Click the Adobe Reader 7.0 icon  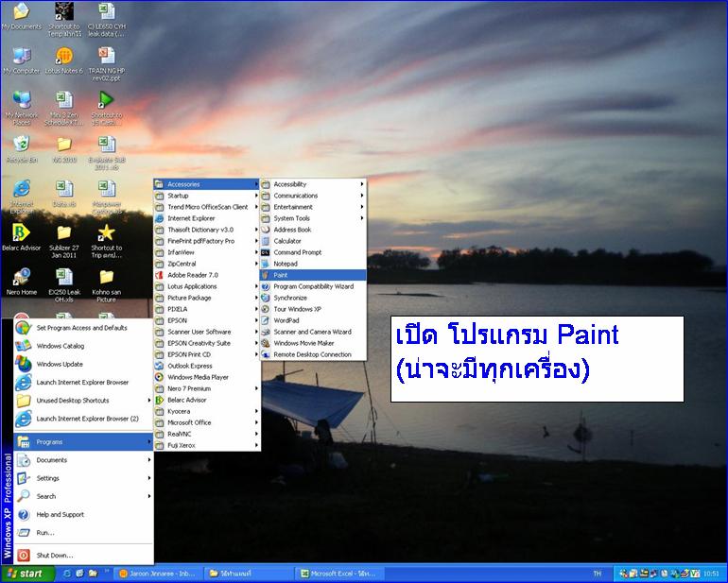[159, 275]
